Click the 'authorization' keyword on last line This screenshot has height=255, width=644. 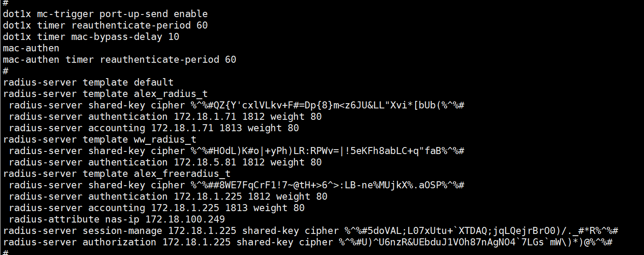pos(119,242)
